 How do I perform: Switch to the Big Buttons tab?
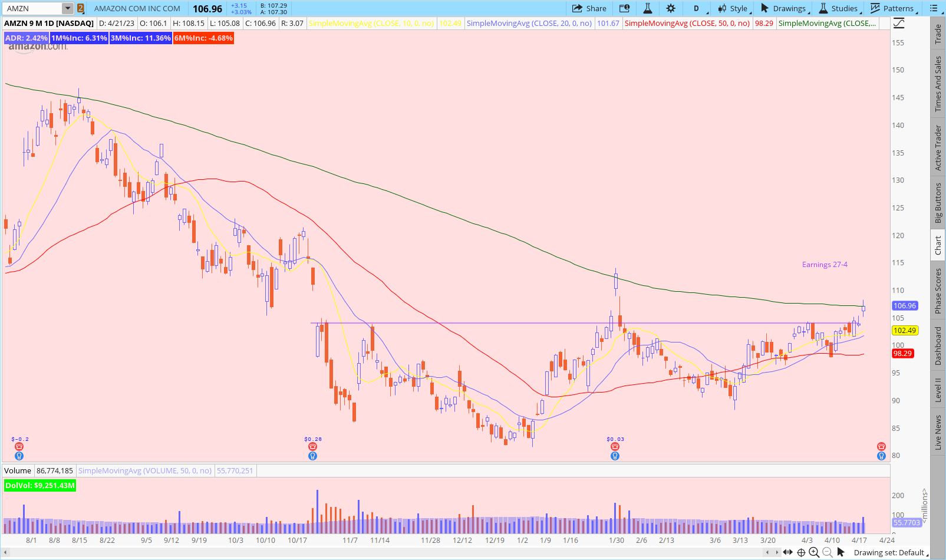coord(938,203)
